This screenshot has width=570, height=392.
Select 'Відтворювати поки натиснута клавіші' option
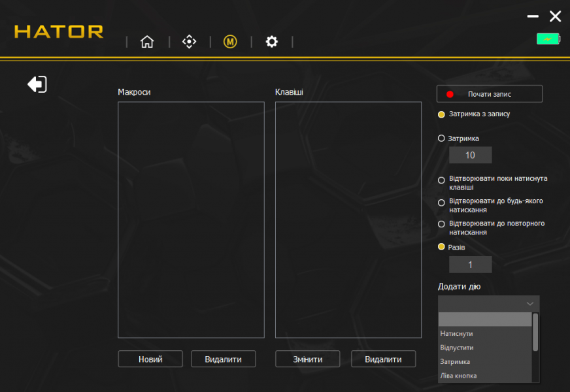[x=442, y=180]
